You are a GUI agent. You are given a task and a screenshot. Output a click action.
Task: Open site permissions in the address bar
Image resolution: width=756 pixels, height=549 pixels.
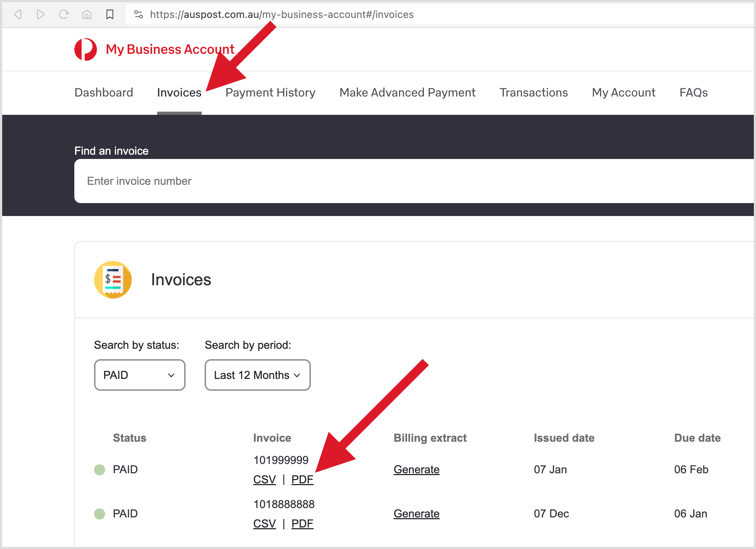(x=138, y=14)
